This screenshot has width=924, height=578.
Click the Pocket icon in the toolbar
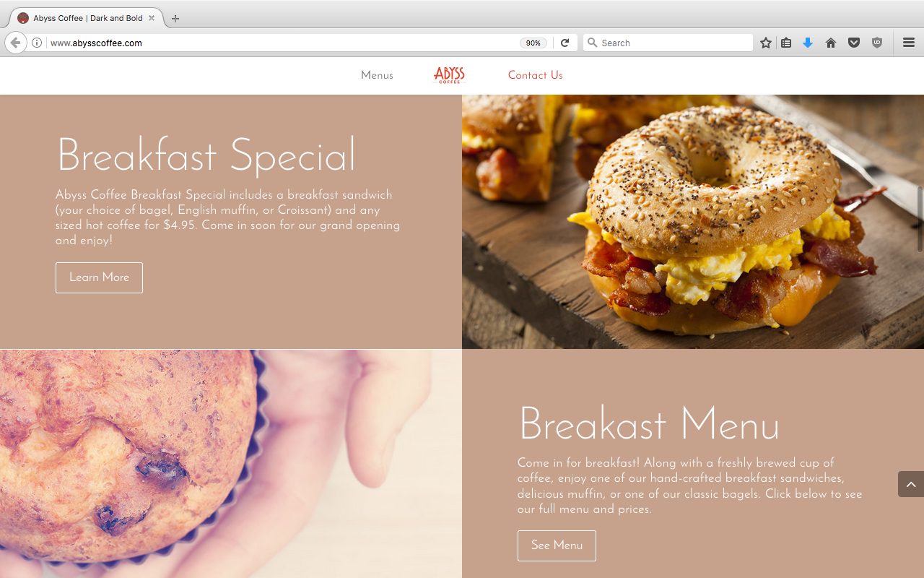tap(854, 43)
